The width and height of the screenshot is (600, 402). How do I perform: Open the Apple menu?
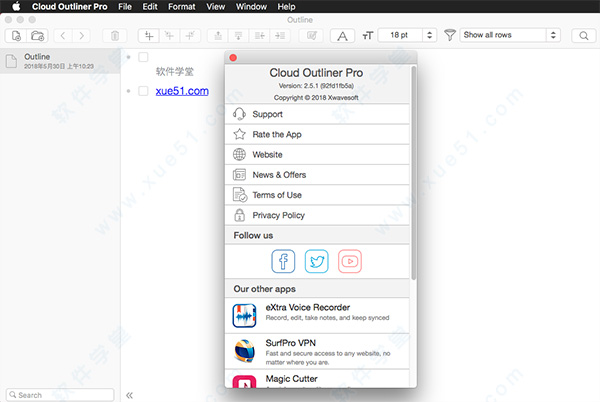pyautogui.click(x=16, y=7)
